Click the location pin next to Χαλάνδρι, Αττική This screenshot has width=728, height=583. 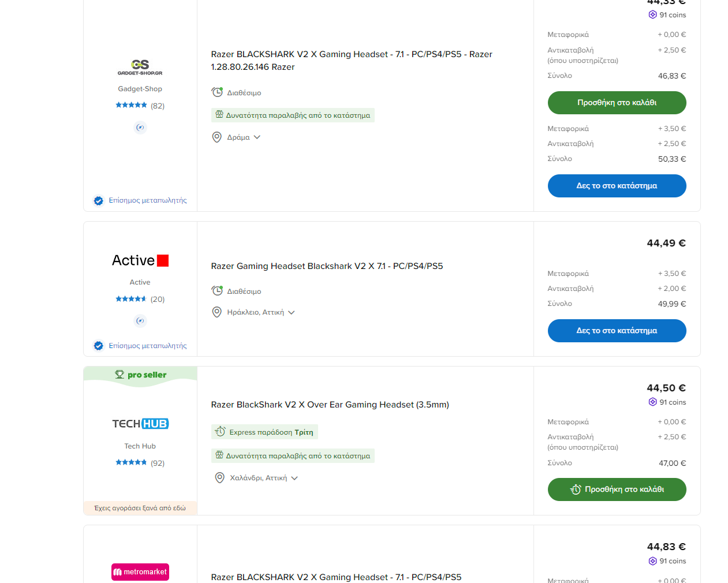point(219,478)
